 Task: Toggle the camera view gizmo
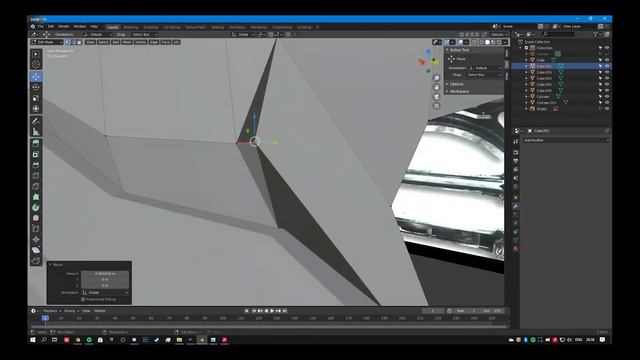(x=436, y=97)
